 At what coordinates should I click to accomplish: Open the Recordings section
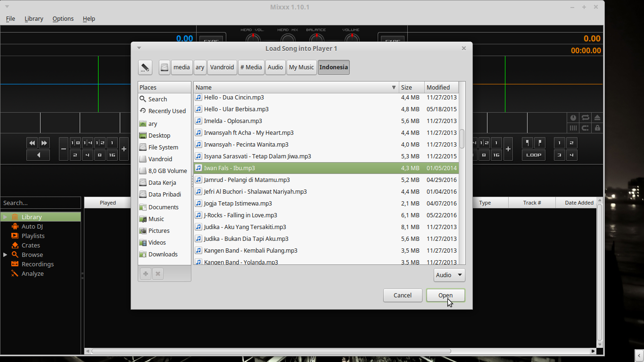click(x=37, y=264)
